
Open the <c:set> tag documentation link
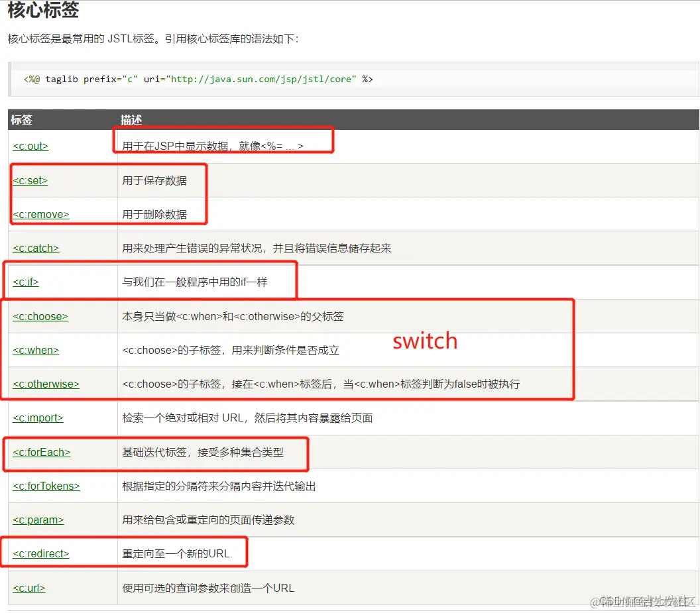30,180
